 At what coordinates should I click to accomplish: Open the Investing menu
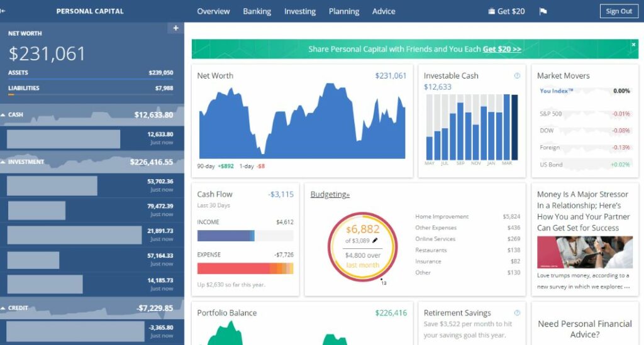pos(300,11)
